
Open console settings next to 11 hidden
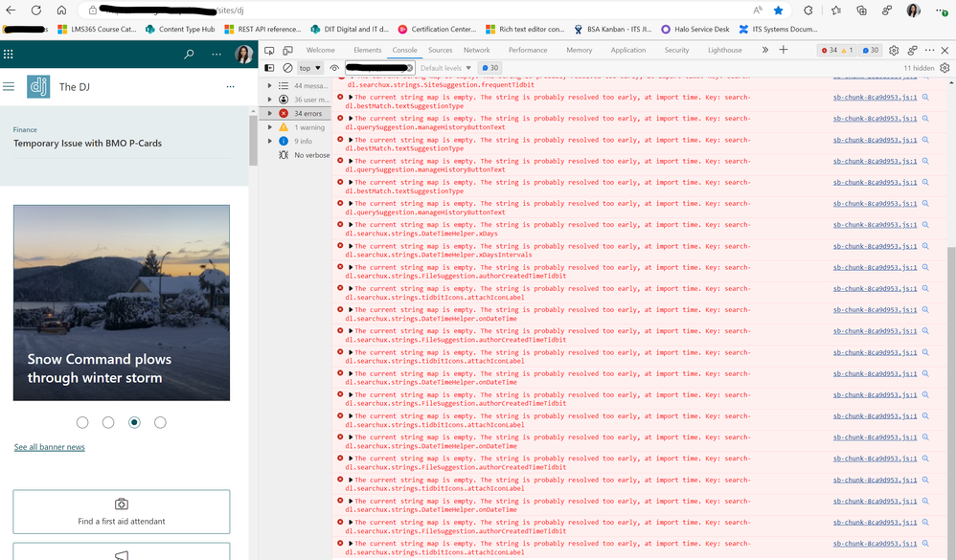(944, 68)
